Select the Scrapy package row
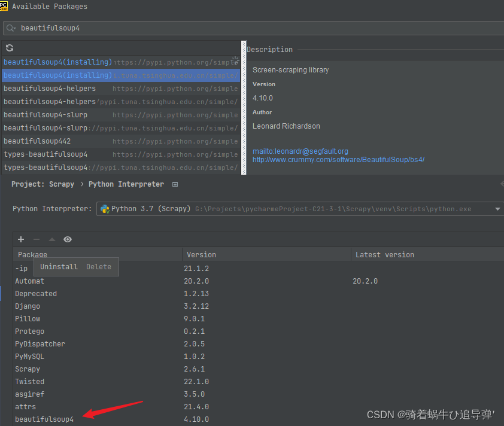This screenshot has width=504, height=426. pyautogui.click(x=259, y=369)
